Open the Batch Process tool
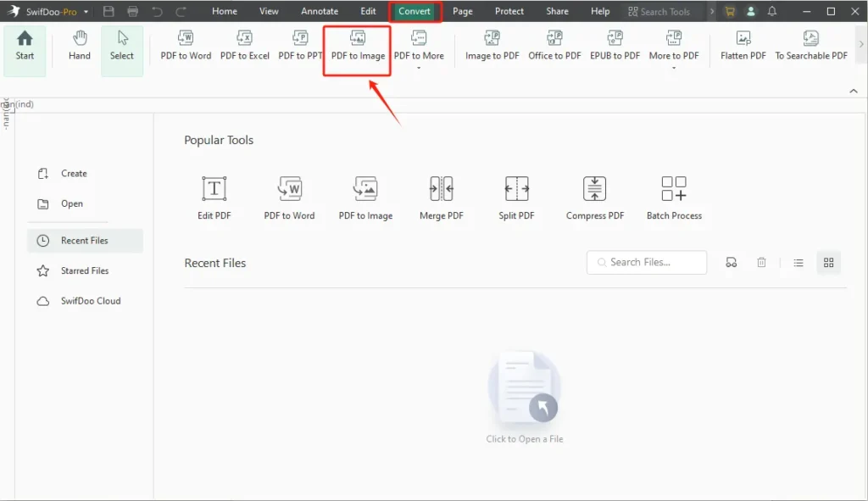 (x=674, y=195)
